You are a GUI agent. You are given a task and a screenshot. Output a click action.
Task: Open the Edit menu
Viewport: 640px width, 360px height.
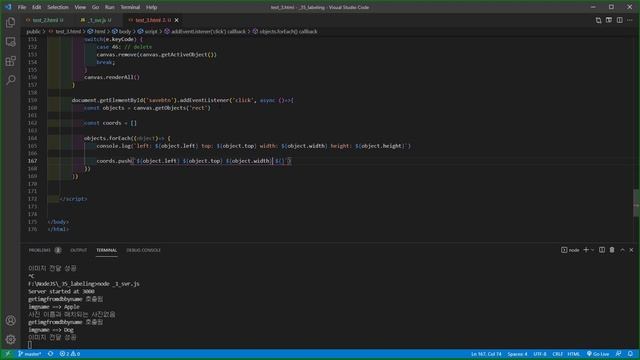tap(36, 7)
